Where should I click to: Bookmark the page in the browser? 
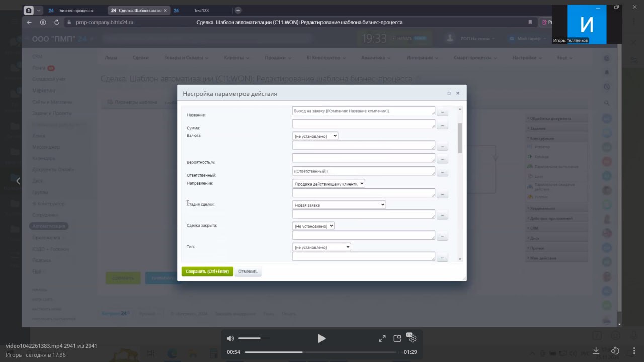(530, 22)
